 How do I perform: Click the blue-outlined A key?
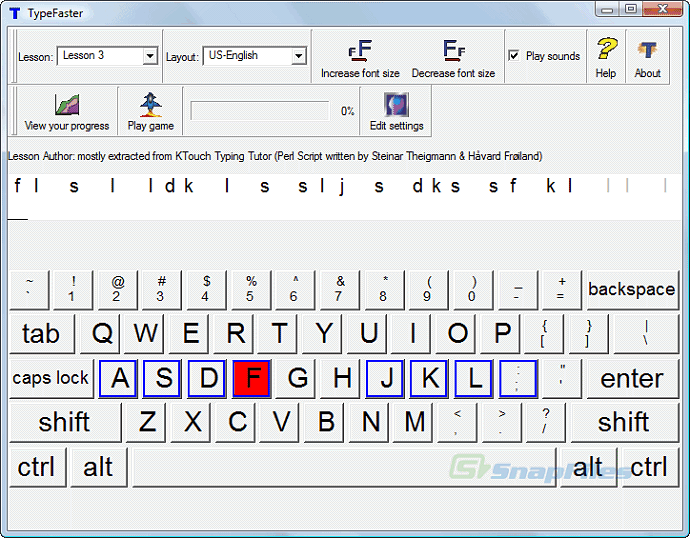pyautogui.click(x=118, y=378)
